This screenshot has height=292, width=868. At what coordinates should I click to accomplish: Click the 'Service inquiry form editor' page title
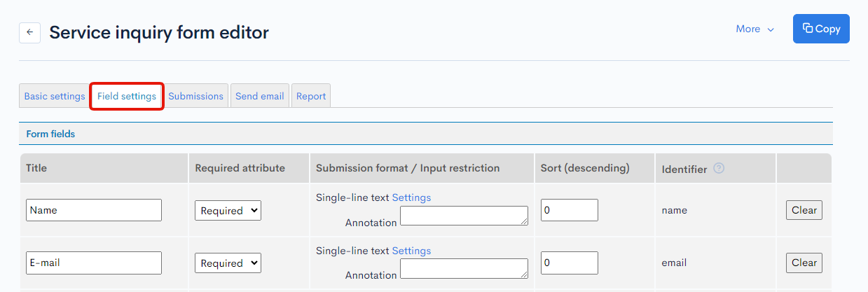point(159,32)
